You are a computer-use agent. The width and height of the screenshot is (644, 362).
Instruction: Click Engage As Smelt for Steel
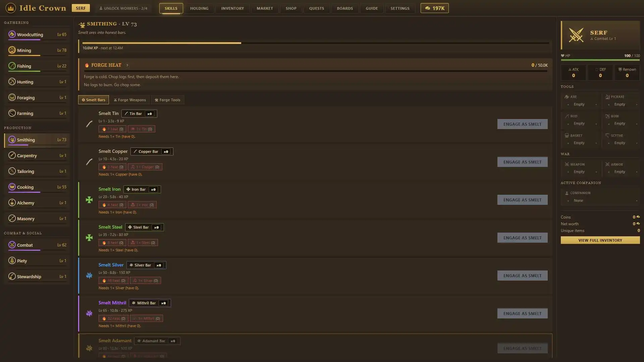[522, 238]
